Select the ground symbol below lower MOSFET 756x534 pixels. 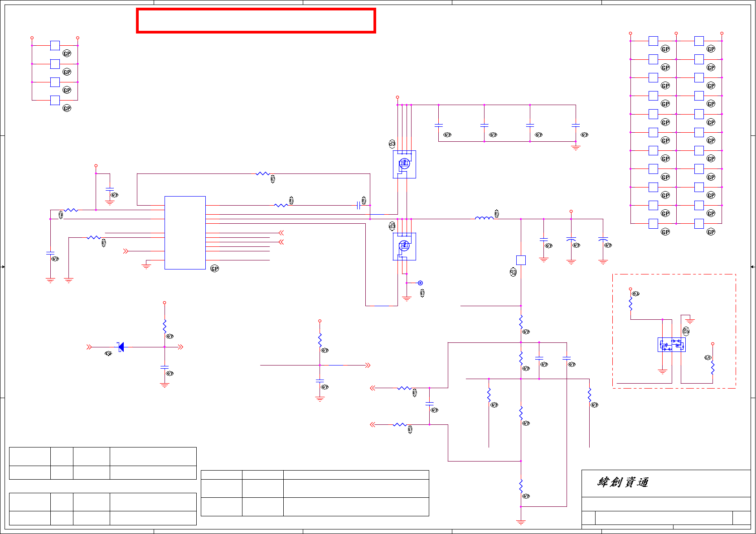click(407, 298)
